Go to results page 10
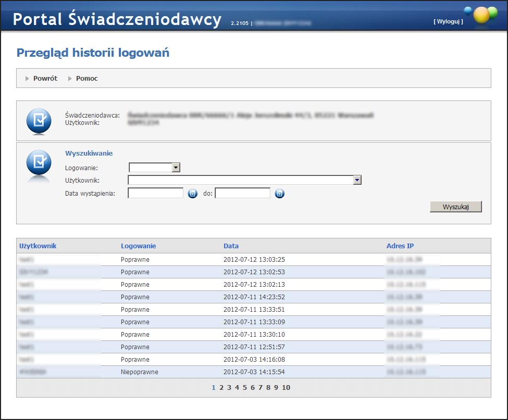The image size is (508, 420). click(286, 387)
